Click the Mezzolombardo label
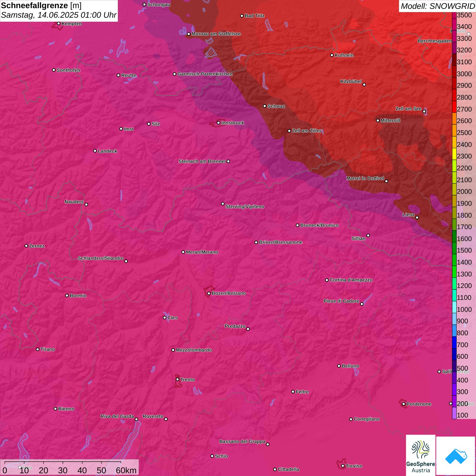 click(x=194, y=350)
